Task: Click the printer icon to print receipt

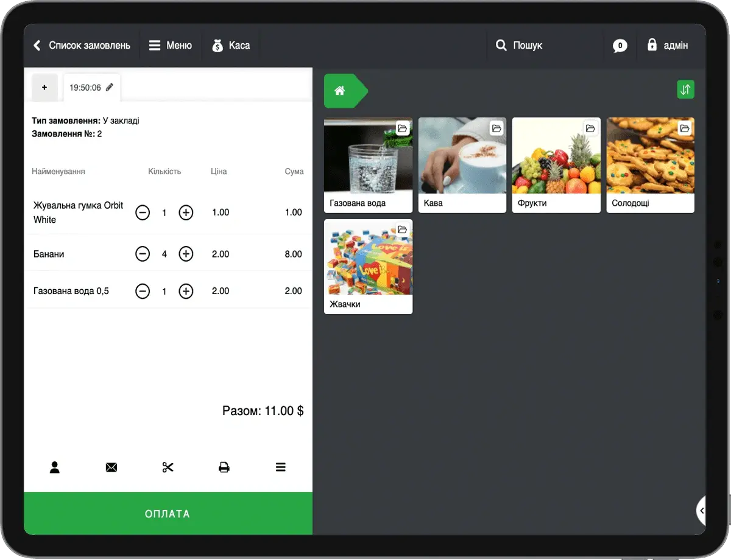Action: 224,467
